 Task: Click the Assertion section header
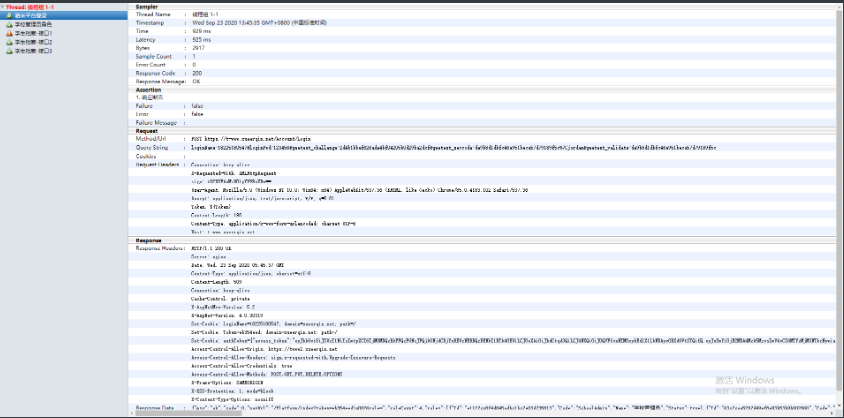(x=148, y=90)
